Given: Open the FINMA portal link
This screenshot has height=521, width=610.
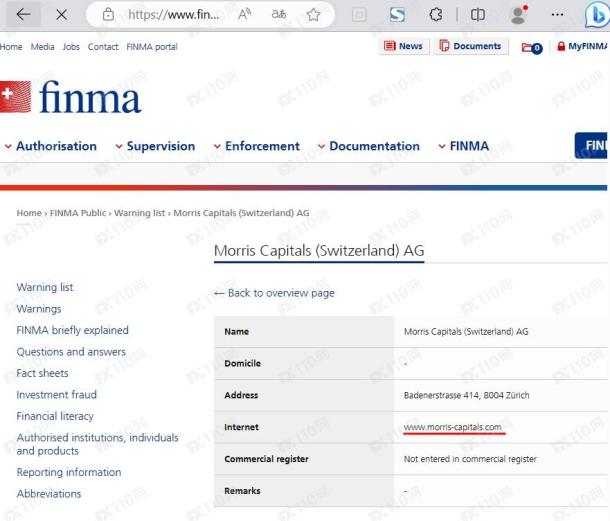Looking at the screenshot, I should point(152,47).
